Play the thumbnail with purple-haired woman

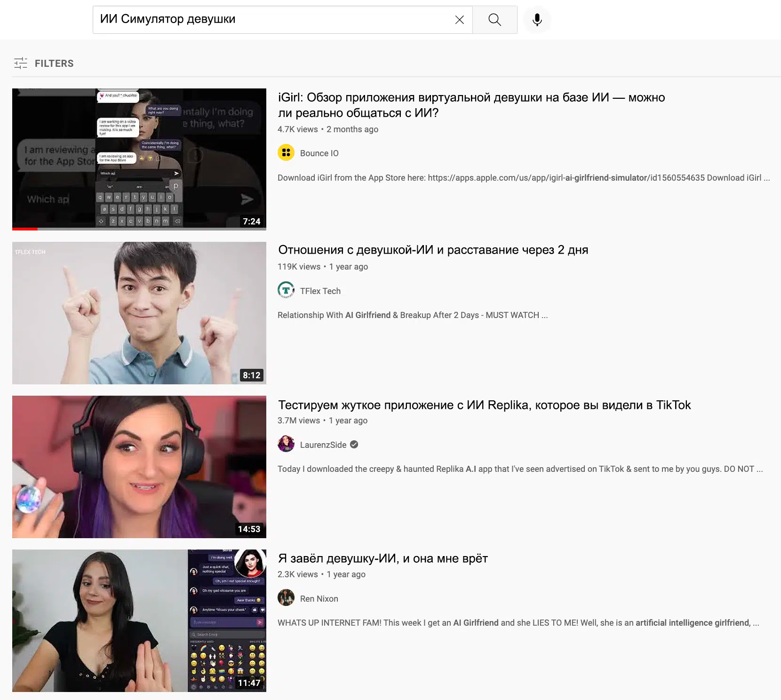pos(139,467)
